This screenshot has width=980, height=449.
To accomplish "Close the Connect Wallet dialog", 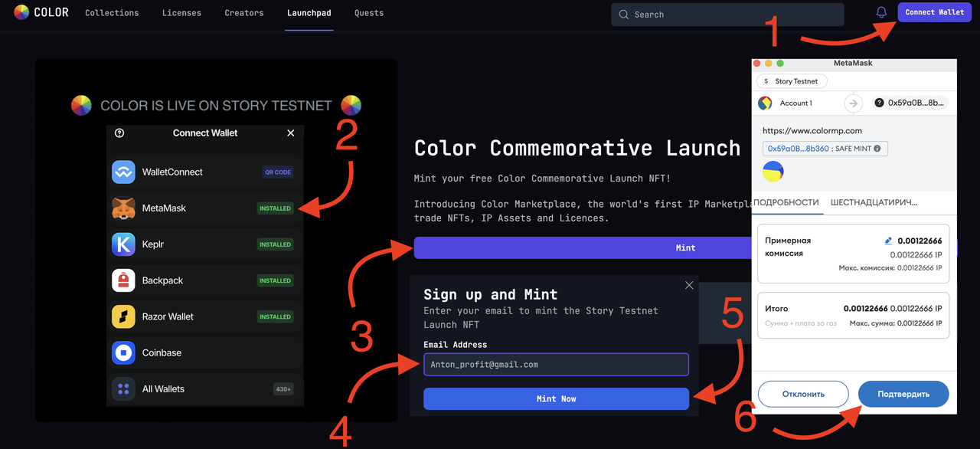I will click(291, 133).
